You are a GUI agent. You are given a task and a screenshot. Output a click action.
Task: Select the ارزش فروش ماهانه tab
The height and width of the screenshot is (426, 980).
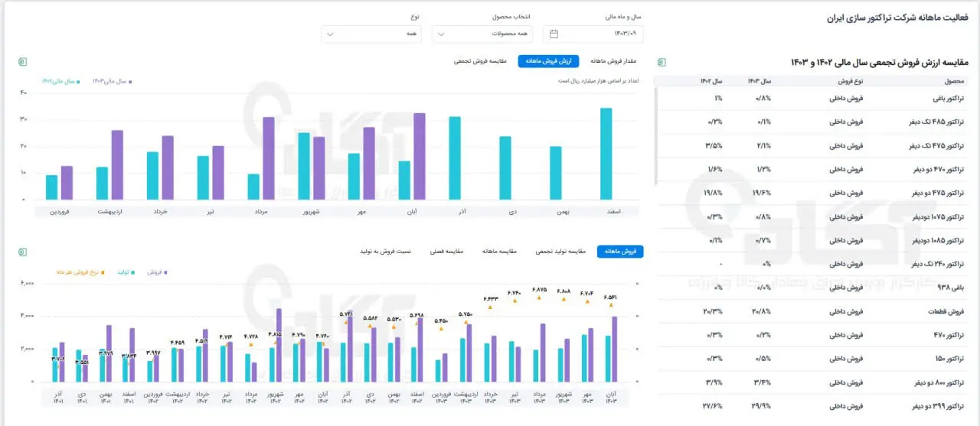click(x=549, y=61)
